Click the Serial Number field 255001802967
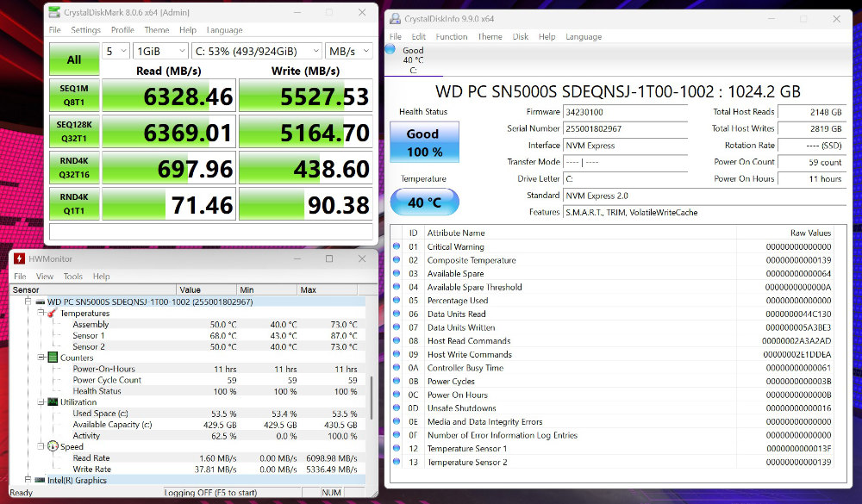862x504 pixels. pyautogui.click(x=626, y=128)
